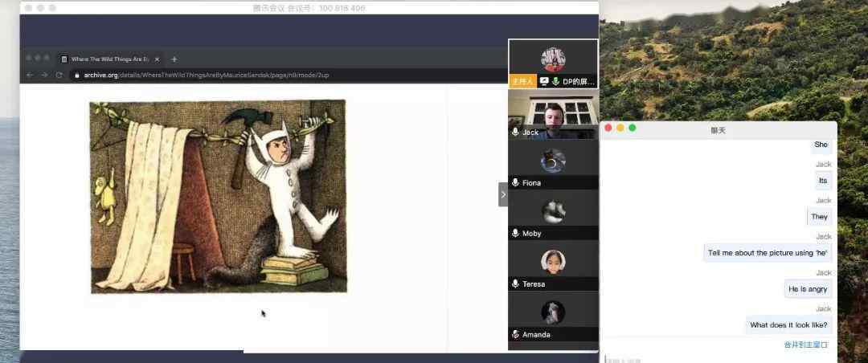The height and width of the screenshot is (363, 868).
Task: Click the Wild Things book illustration
Action: pyautogui.click(x=219, y=197)
